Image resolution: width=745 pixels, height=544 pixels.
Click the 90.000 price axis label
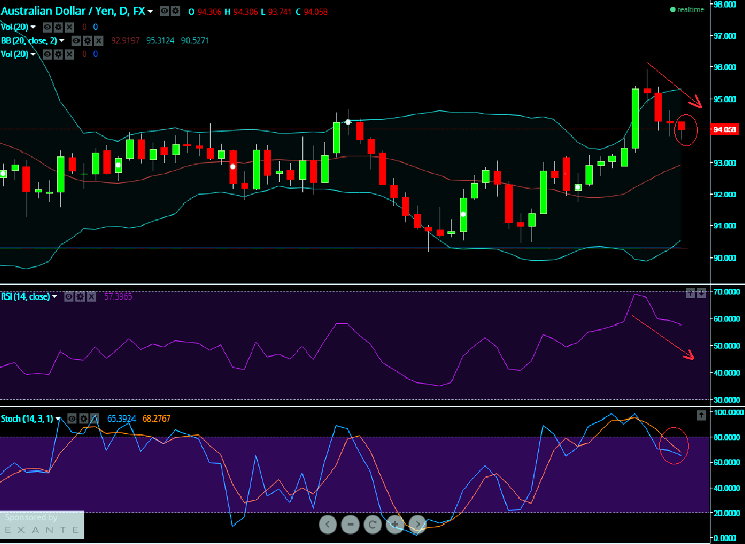725,258
